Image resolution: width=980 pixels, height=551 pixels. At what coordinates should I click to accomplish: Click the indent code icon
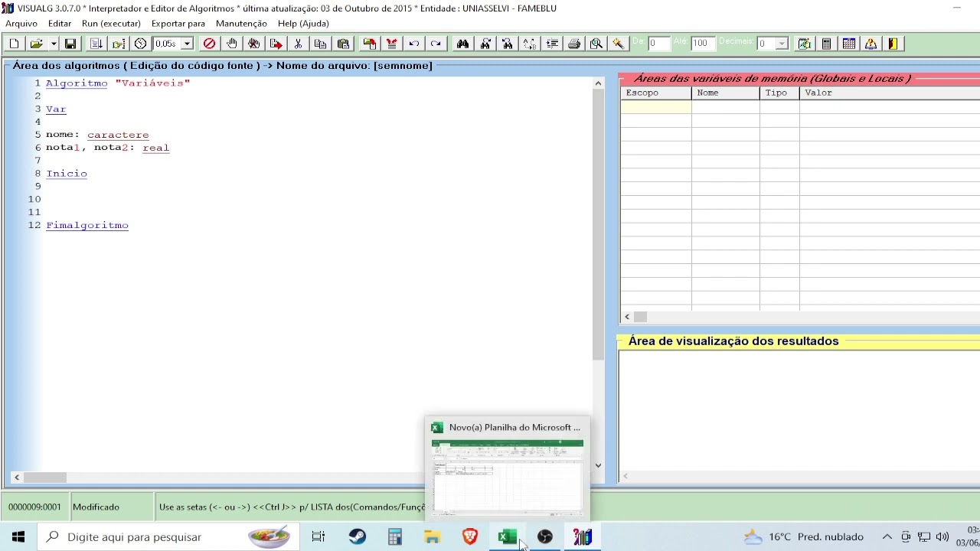pyautogui.click(x=551, y=44)
